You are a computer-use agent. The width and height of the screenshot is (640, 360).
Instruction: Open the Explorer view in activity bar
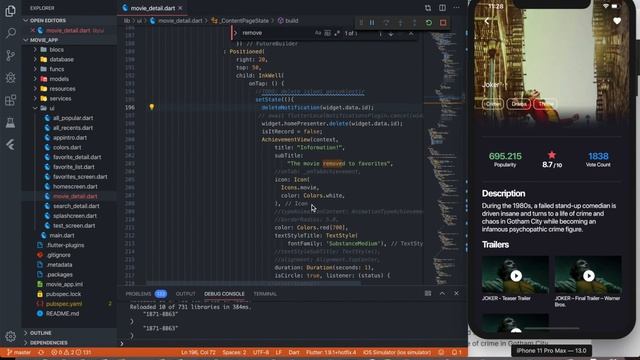point(11,11)
